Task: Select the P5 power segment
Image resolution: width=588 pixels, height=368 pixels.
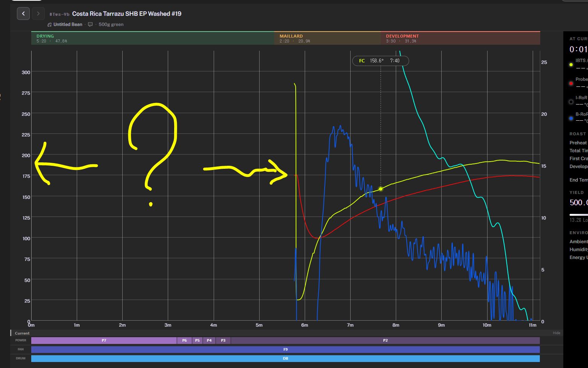Action: (x=198, y=341)
